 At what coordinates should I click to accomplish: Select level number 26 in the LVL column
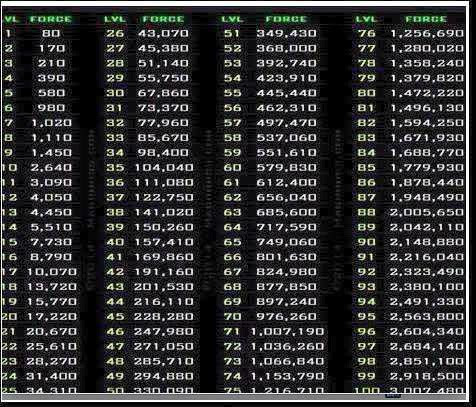pos(115,33)
